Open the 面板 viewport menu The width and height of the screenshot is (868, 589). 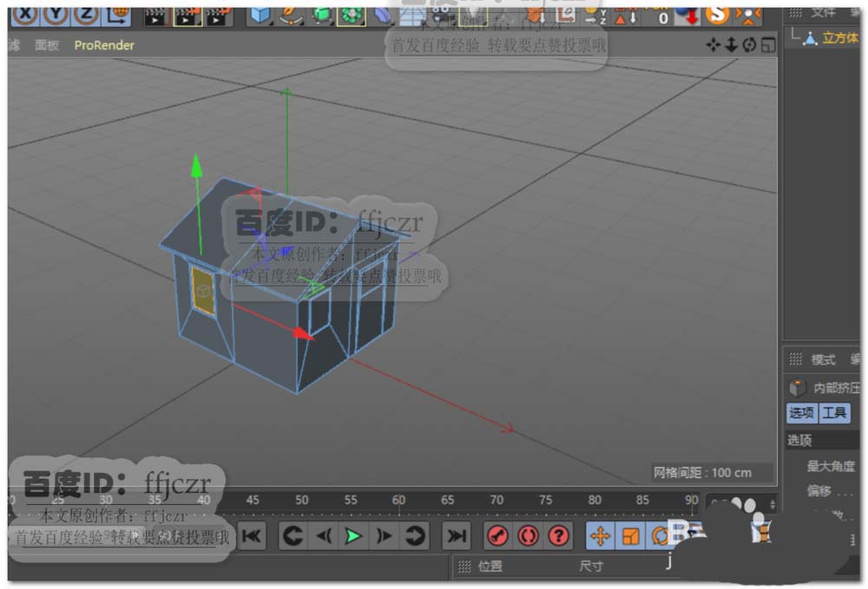pos(47,45)
